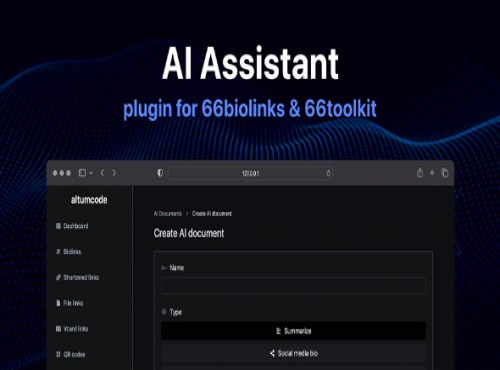Select the Summarize document type

point(293,331)
